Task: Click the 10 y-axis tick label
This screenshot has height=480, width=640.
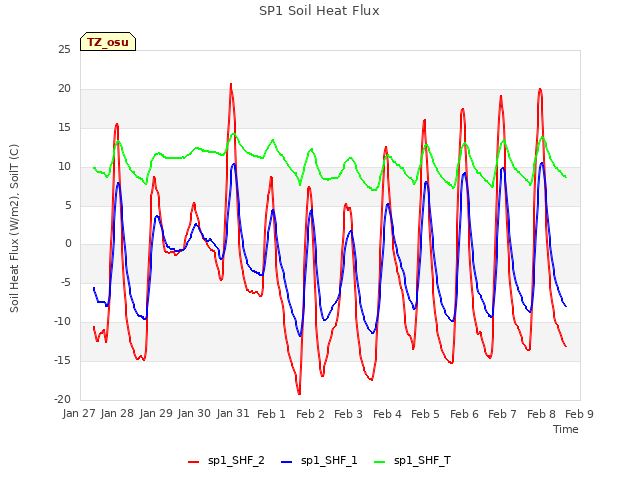Action: [x=64, y=167]
